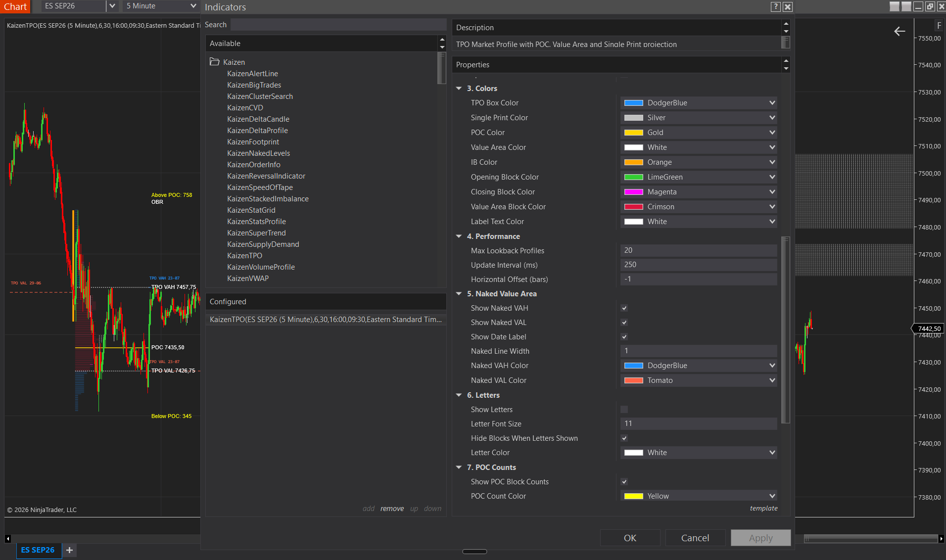Click the Available list up arrow icon
Image resolution: width=946 pixels, height=560 pixels.
tap(442, 40)
